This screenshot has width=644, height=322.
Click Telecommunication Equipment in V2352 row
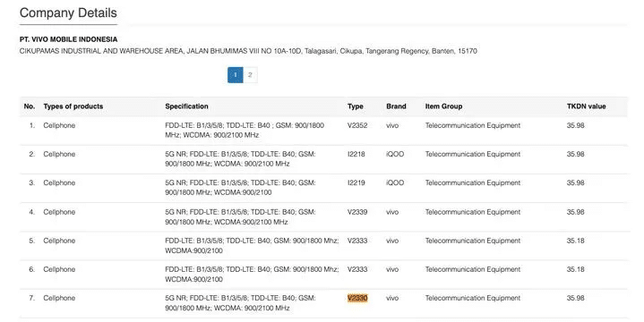click(473, 125)
